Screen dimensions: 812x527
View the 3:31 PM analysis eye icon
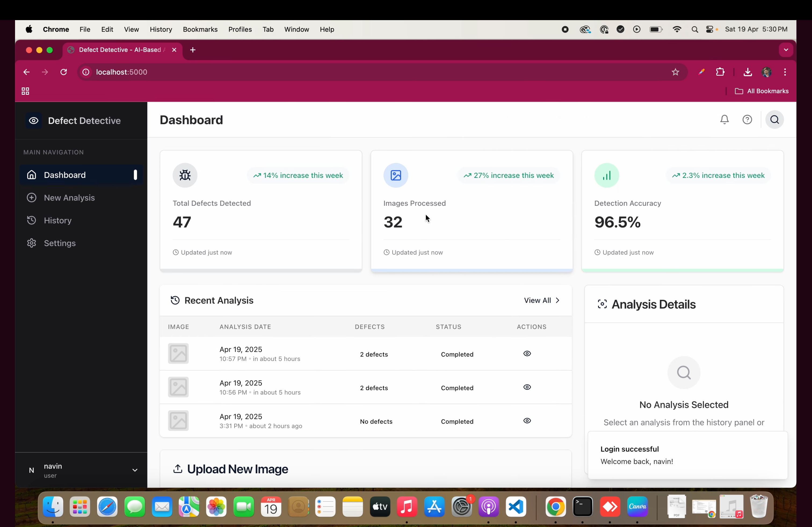pos(527,421)
